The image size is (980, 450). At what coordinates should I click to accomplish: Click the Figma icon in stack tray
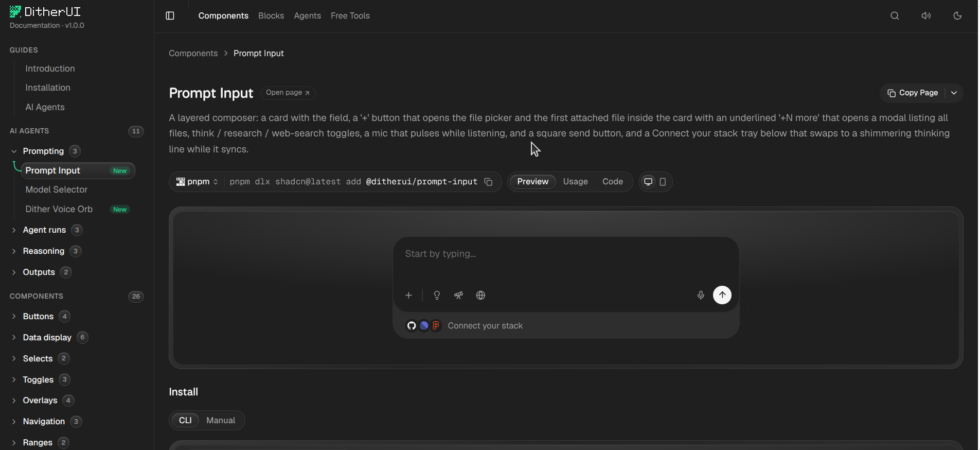tap(436, 325)
